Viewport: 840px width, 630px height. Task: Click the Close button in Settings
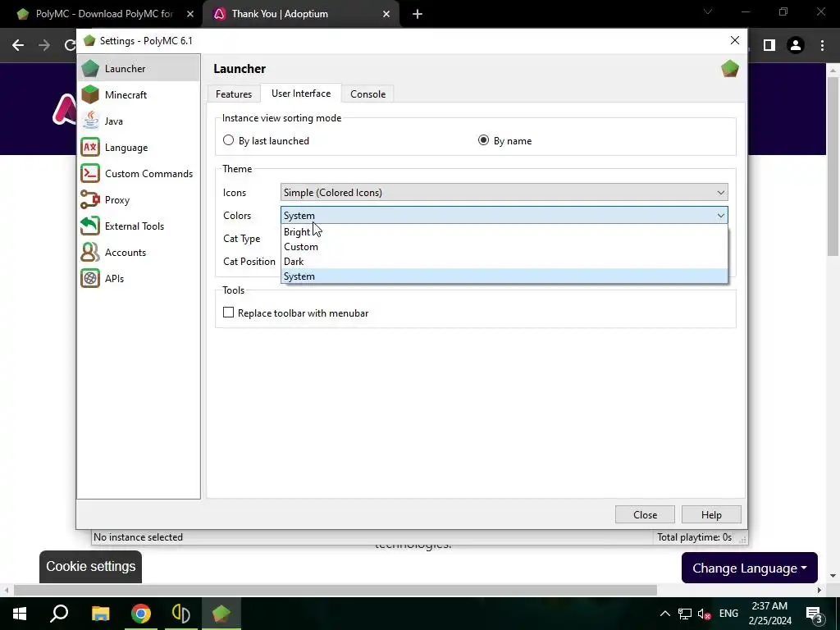pyautogui.click(x=645, y=515)
